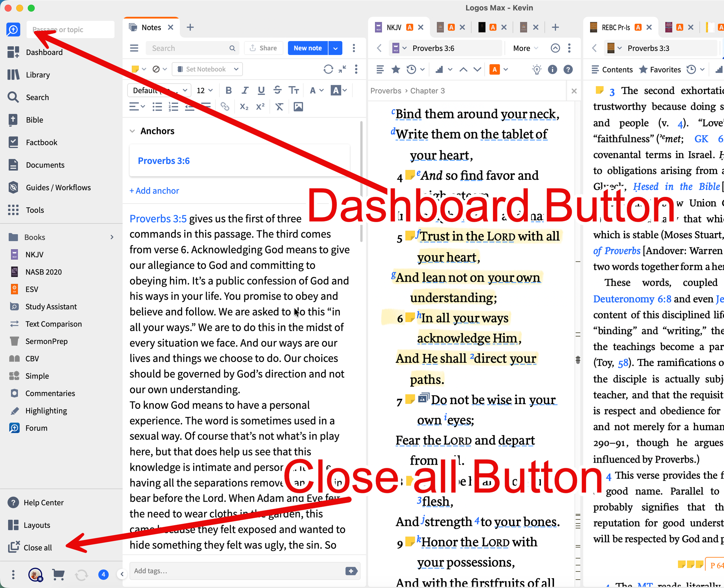
Task: Click the Add anchor link
Action: 154,191
